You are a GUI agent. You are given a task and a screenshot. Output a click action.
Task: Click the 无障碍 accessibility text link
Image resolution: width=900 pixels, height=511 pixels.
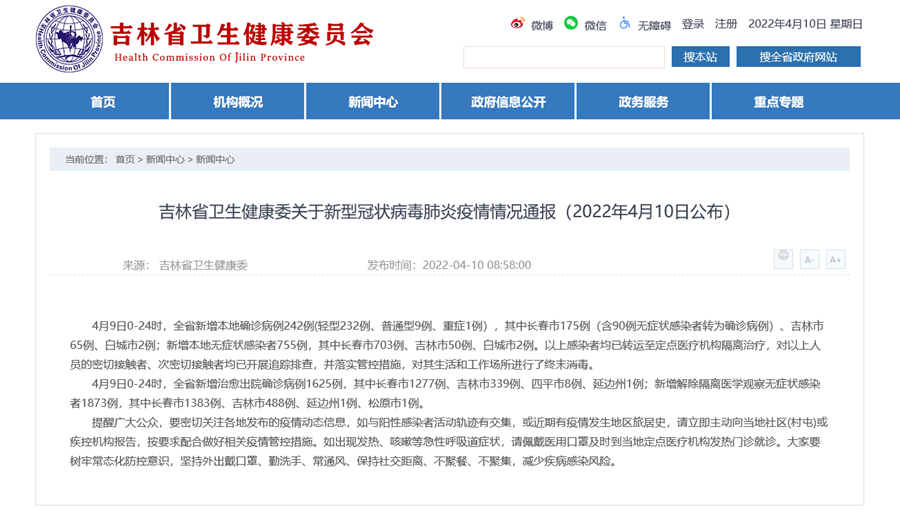pyautogui.click(x=654, y=25)
